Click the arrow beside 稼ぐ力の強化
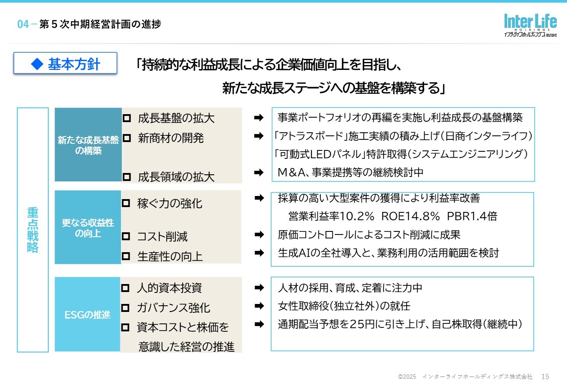The width and height of the screenshot is (567, 392). pyautogui.click(x=259, y=199)
